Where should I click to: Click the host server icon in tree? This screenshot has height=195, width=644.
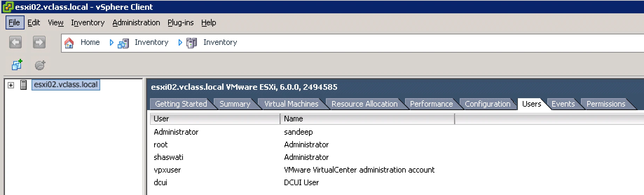[x=23, y=85]
